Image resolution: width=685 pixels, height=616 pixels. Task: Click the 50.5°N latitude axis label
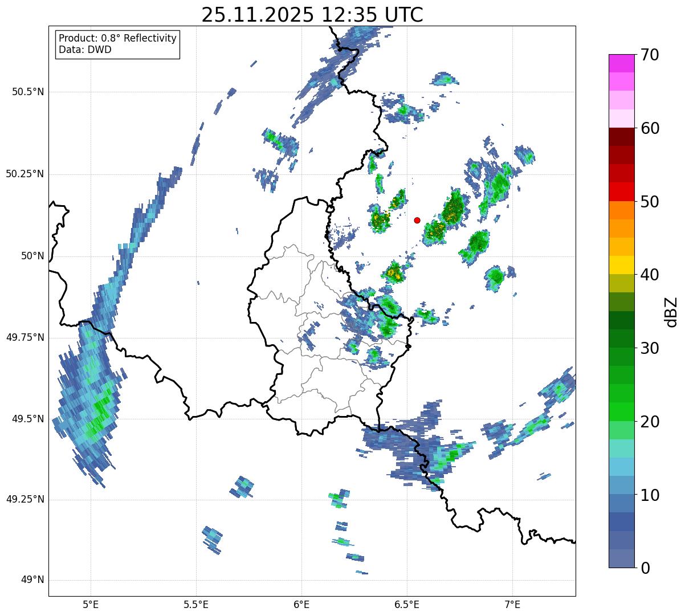tap(25, 92)
